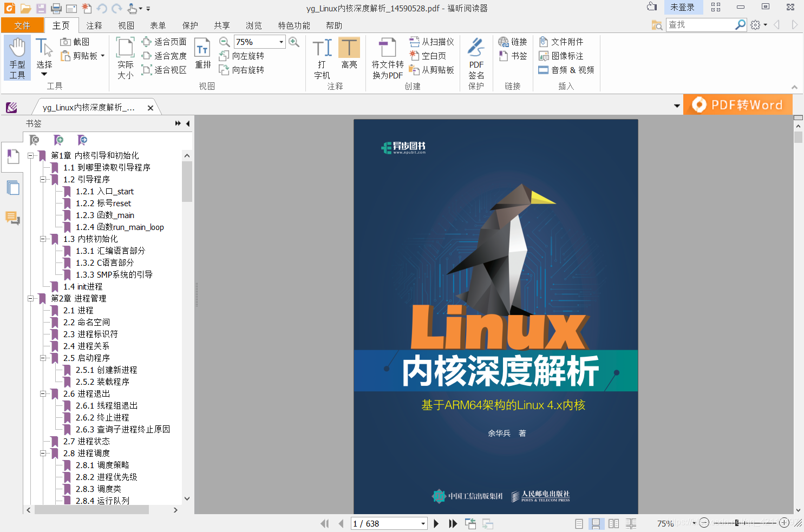Switch to single page view mode
The height and width of the screenshot is (532, 804).
(579, 523)
